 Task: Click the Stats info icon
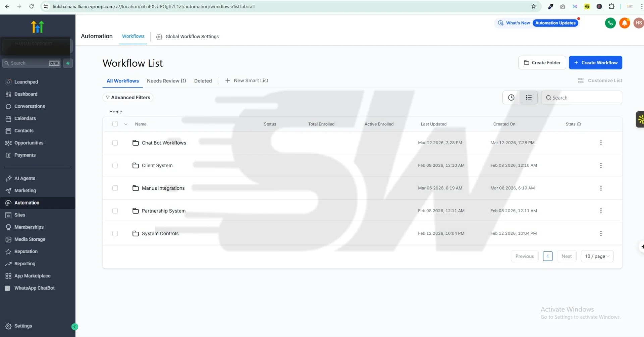(x=579, y=124)
